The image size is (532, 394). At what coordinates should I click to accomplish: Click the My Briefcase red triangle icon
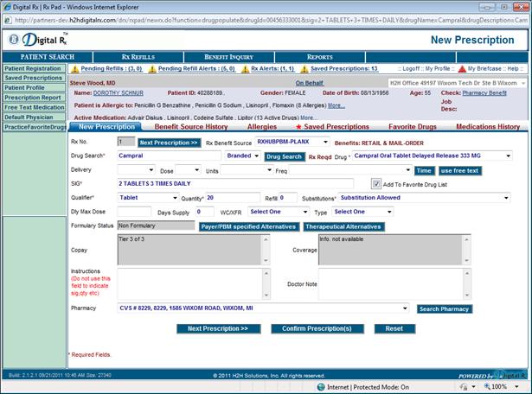[461, 68]
